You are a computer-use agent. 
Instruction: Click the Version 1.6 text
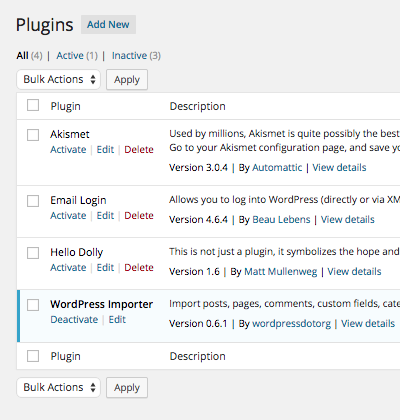pos(194,272)
